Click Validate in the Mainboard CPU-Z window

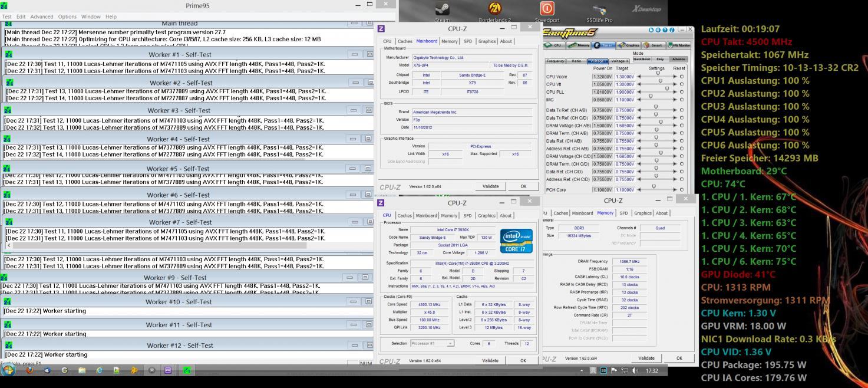[x=490, y=186]
